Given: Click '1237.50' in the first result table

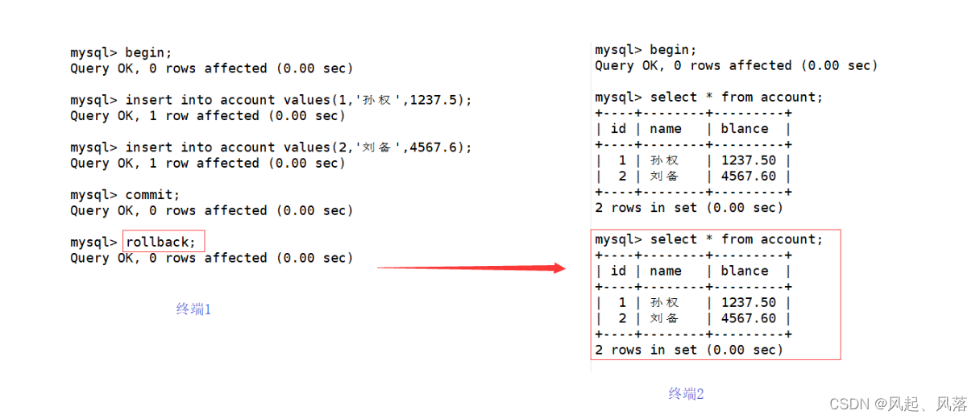Looking at the screenshot, I should tap(748, 160).
